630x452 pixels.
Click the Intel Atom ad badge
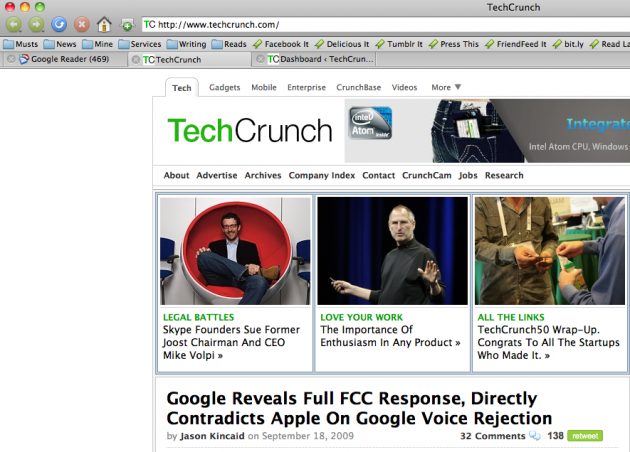pyautogui.click(x=370, y=123)
